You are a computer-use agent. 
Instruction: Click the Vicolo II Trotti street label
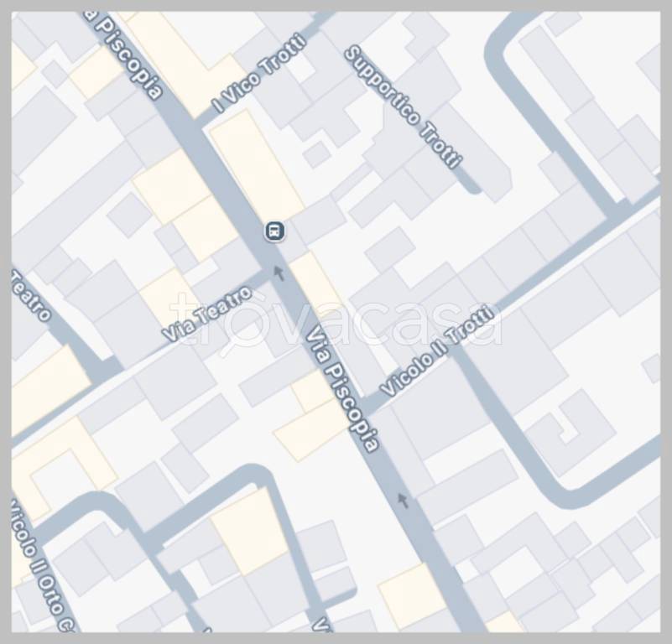click(437, 350)
